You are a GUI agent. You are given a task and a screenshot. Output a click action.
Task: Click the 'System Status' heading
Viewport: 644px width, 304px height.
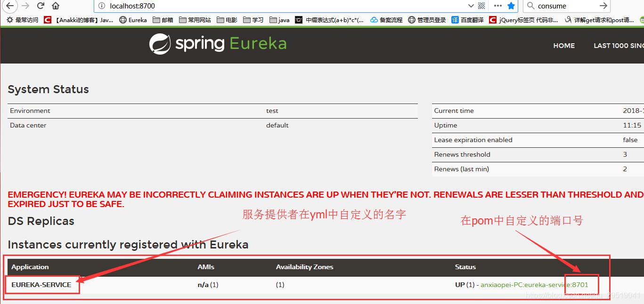pyautogui.click(x=48, y=89)
